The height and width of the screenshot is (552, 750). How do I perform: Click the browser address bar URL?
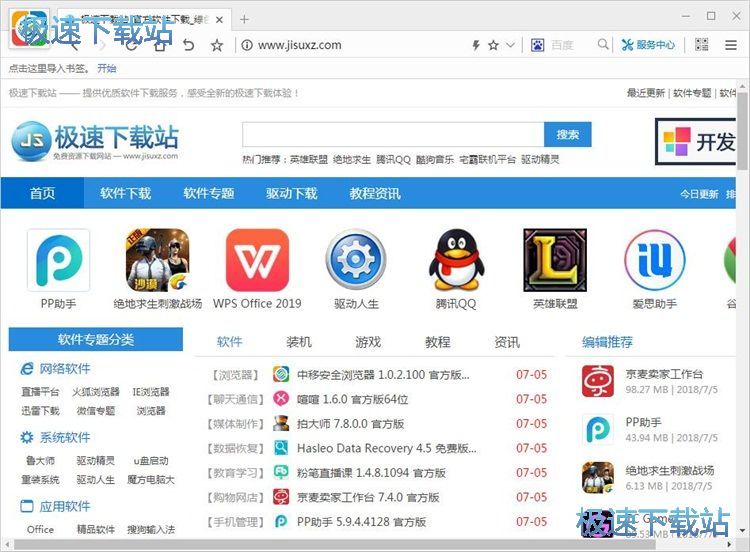(x=300, y=45)
